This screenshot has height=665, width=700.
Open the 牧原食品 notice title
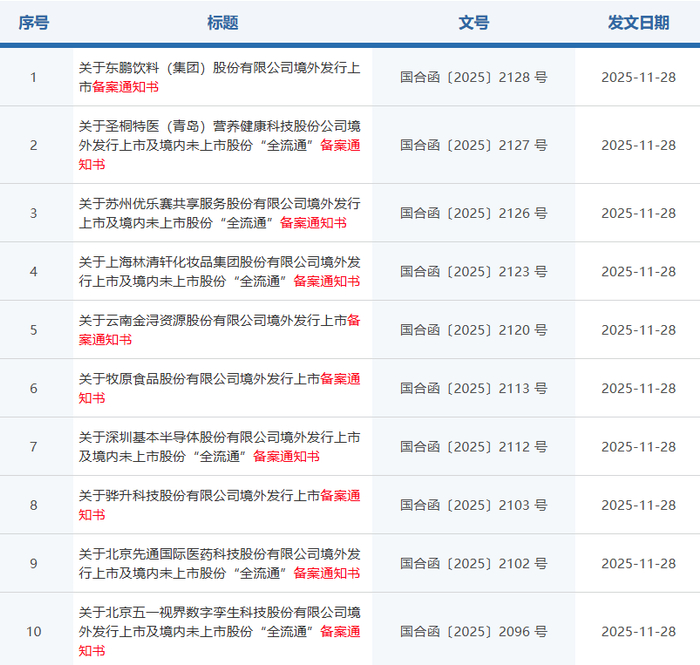tap(219, 388)
